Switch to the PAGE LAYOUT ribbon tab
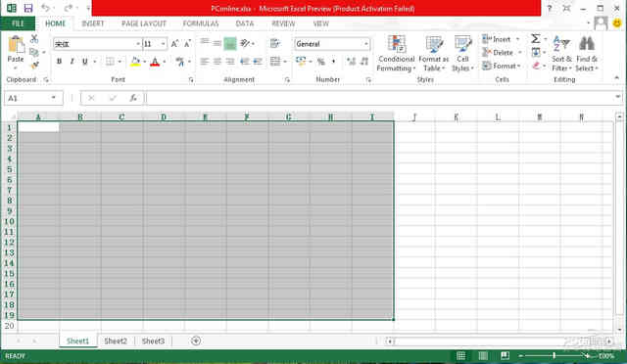The width and height of the screenshot is (627, 364). [x=144, y=23]
